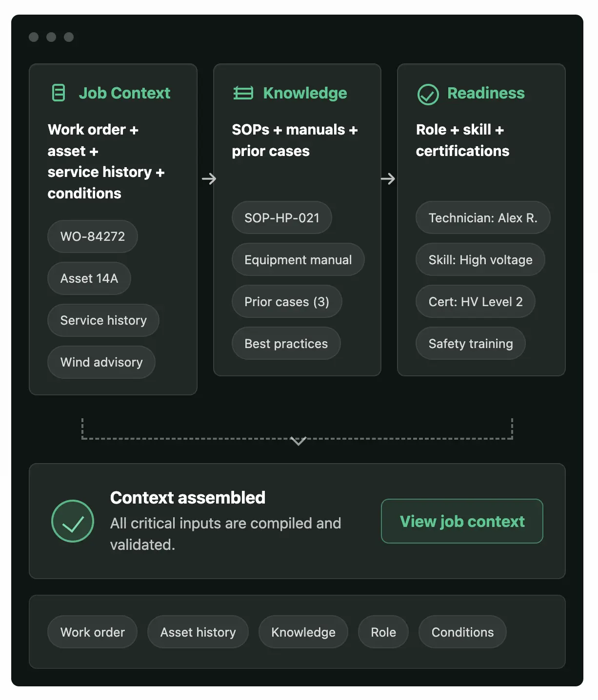This screenshot has height=700, width=598.
Task: Click the 'SOPs + manuals + prior cases' text
Action: 295,140
